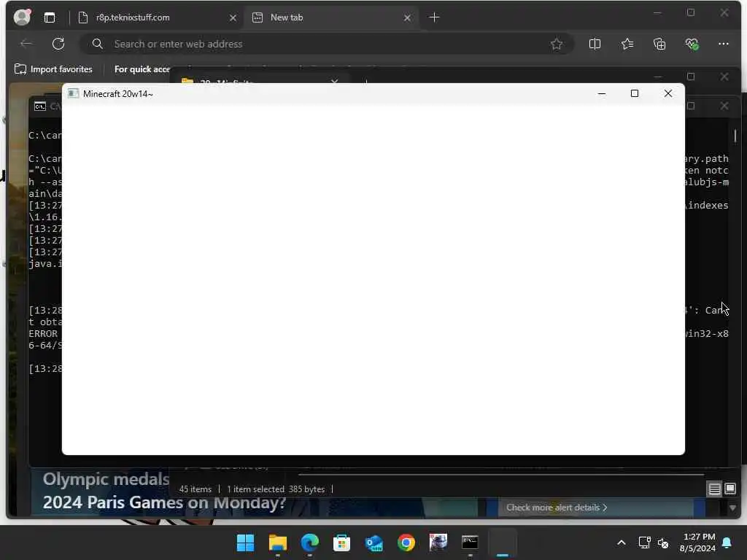Viewport: 747px width, 560px height.
Task: Click 45 items in Explorer status bar
Action: tap(195, 489)
